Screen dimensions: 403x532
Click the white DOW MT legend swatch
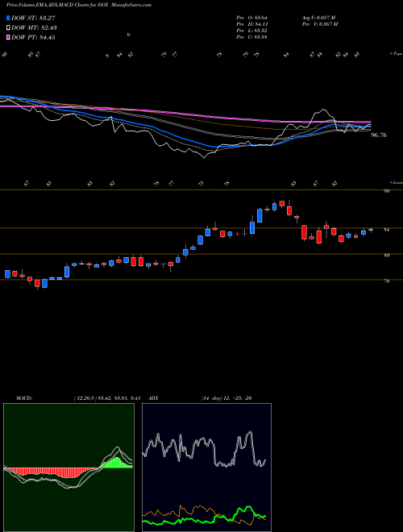coord(9,28)
